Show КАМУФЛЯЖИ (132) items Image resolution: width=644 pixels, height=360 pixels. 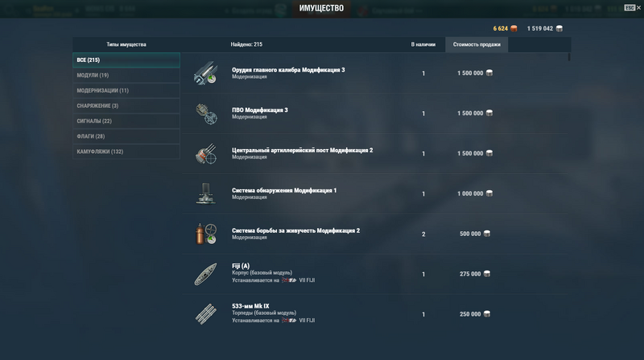126,151
